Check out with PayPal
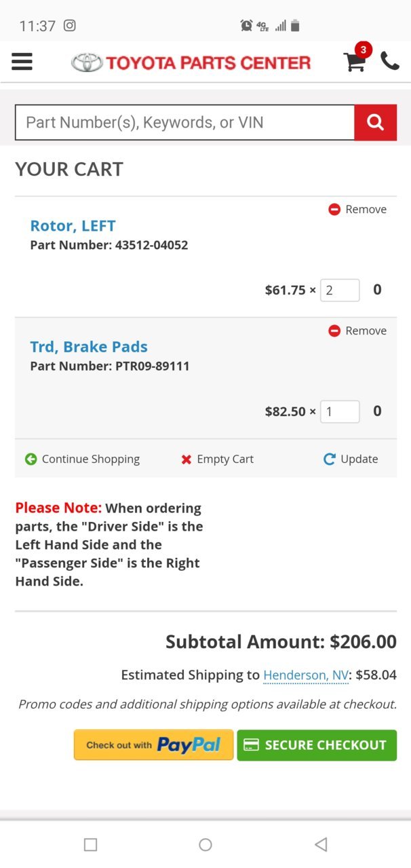Image resolution: width=411 pixels, height=868 pixels. 154,745
